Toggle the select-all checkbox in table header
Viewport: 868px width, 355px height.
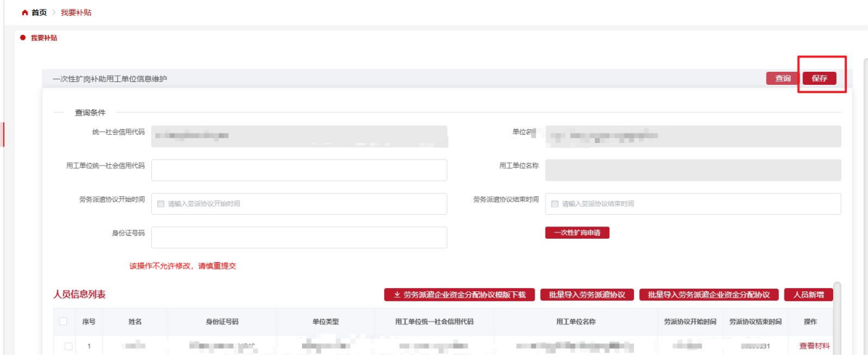click(x=64, y=321)
